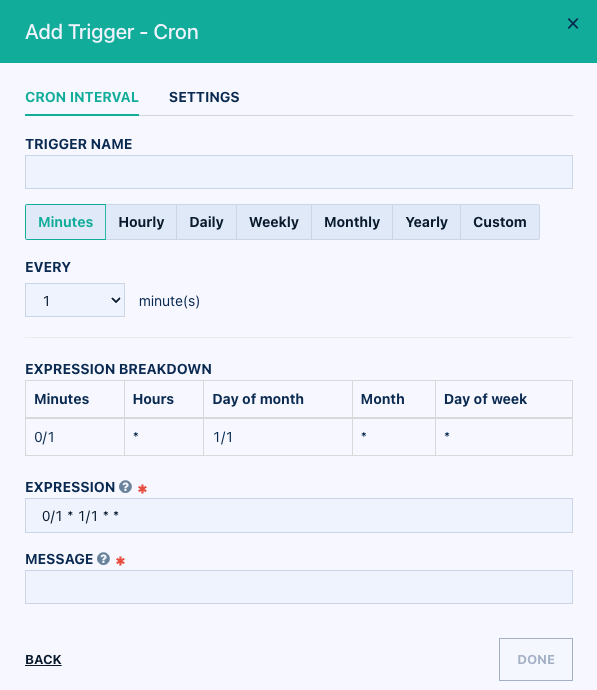The image size is (597, 690).
Task: Select the Yearly interval option
Action: coord(426,222)
